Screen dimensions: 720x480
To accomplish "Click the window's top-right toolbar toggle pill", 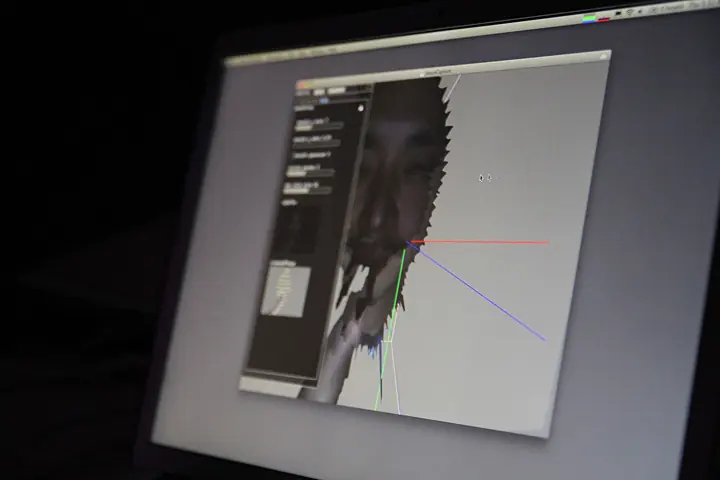I will tap(602, 58).
